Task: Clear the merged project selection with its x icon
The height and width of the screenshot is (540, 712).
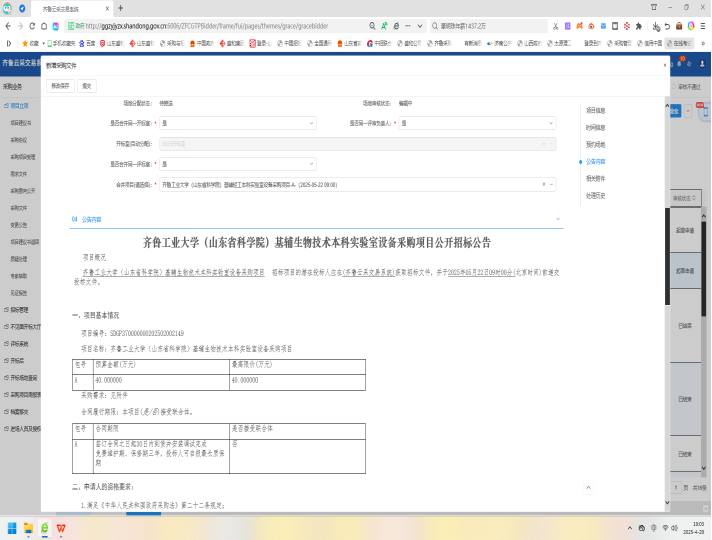Action: click(x=544, y=184)
